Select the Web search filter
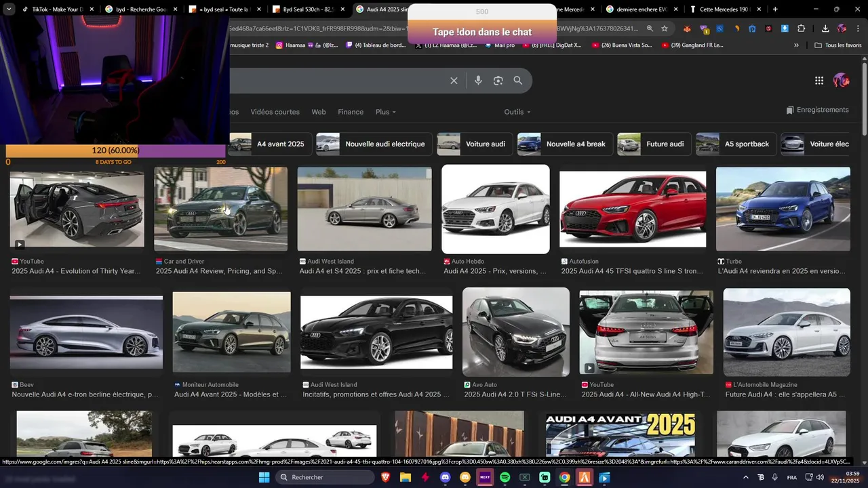 tap(319, 112)
